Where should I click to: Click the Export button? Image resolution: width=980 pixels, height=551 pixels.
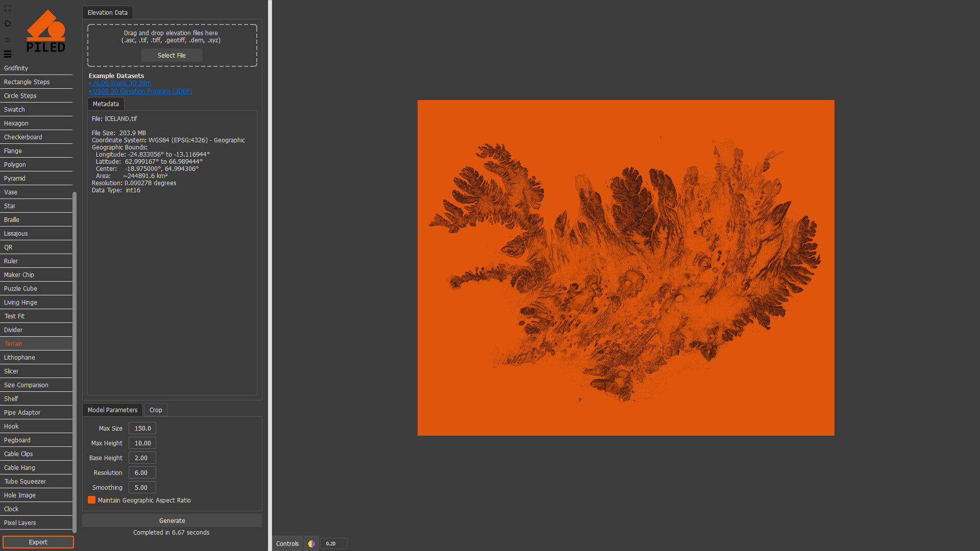coord(37,542)
